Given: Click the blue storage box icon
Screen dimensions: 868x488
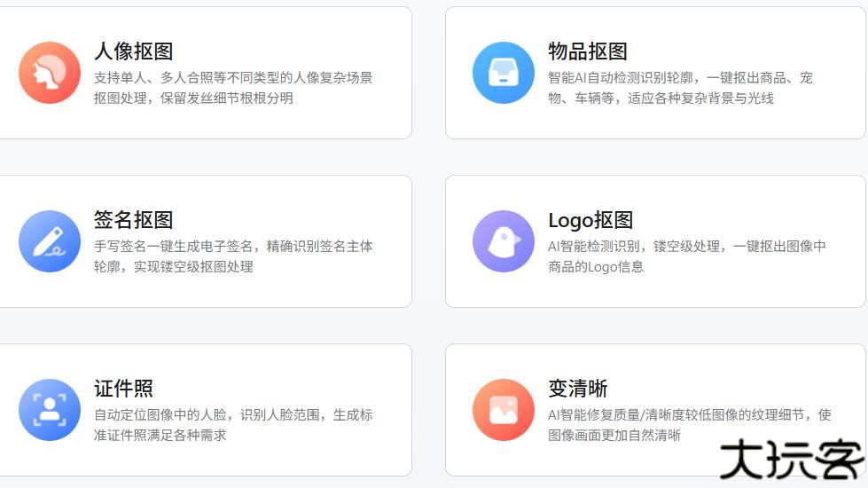Looking at the screenshot, I should click(504, 73).
